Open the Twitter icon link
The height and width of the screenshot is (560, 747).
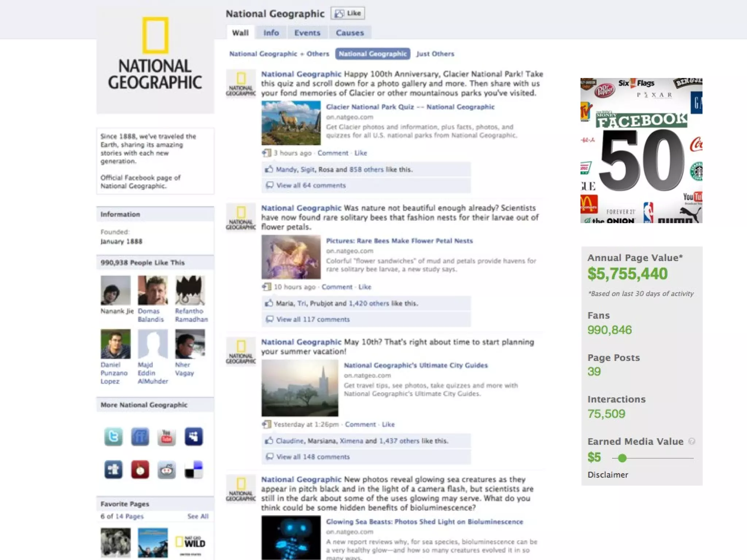coord(113,436)
